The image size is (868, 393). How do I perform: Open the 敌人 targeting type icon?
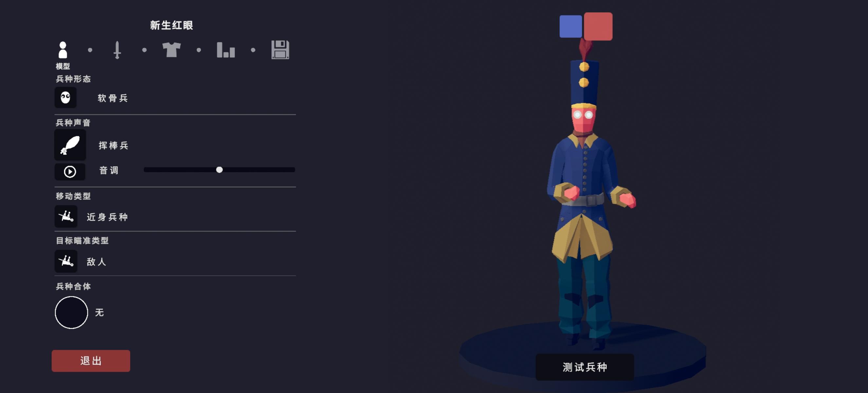coord(66,261)
